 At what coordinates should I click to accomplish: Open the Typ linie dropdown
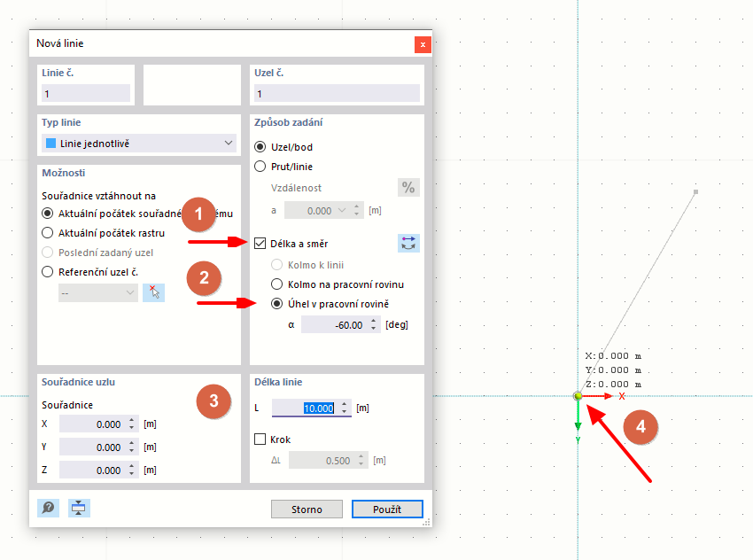click(x=139, y=144)
